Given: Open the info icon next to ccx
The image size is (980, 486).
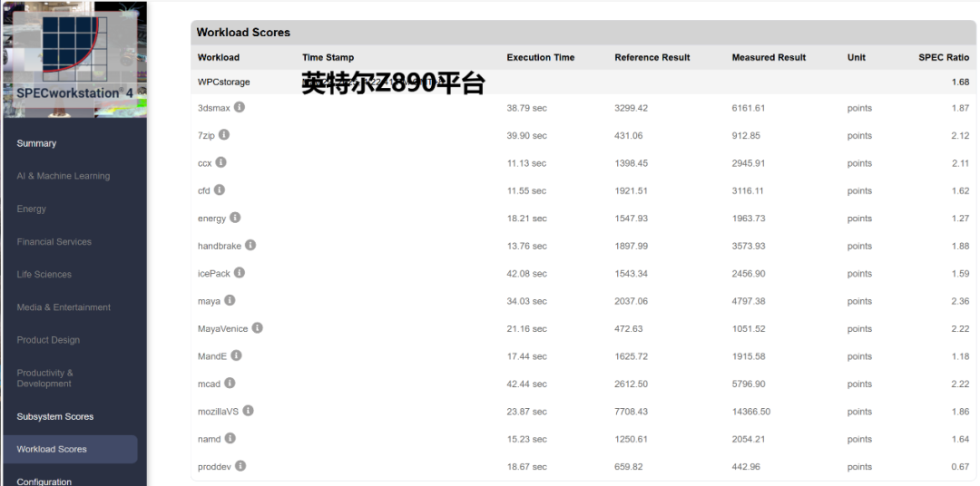Looking at the screenshot, I should (x=221, y=162).
